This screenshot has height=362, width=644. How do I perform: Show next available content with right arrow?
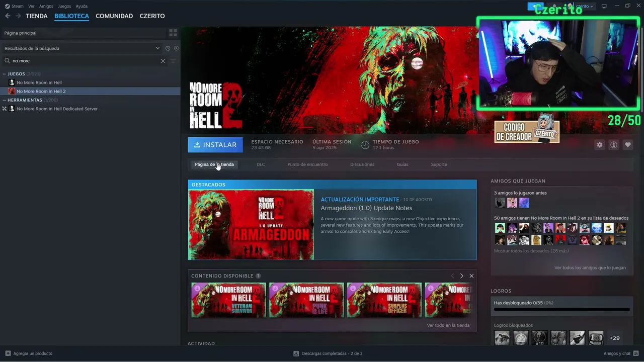(461, 276)
